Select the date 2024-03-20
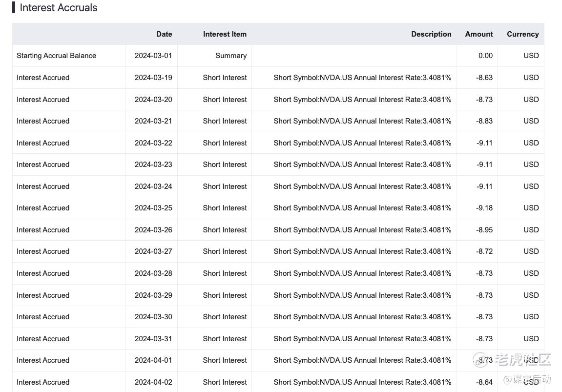The width and height of the screenshot is (562, 392). (x=153, y=99)
